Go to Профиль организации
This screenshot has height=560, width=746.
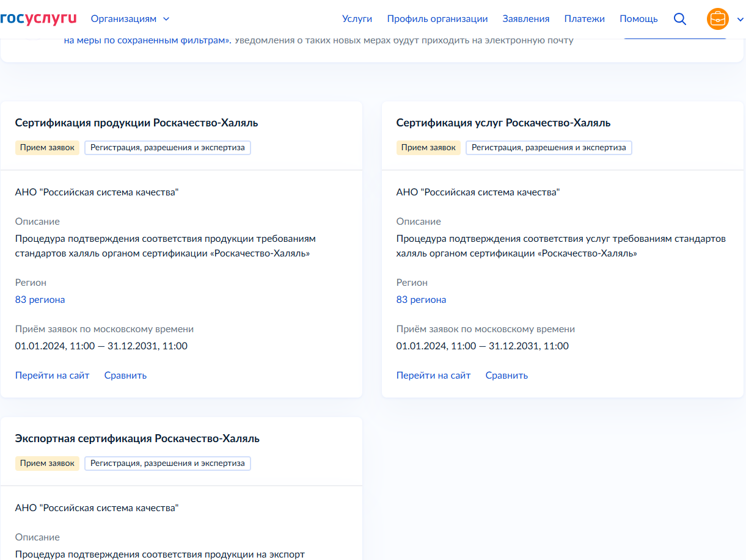[x=437, y=19]
